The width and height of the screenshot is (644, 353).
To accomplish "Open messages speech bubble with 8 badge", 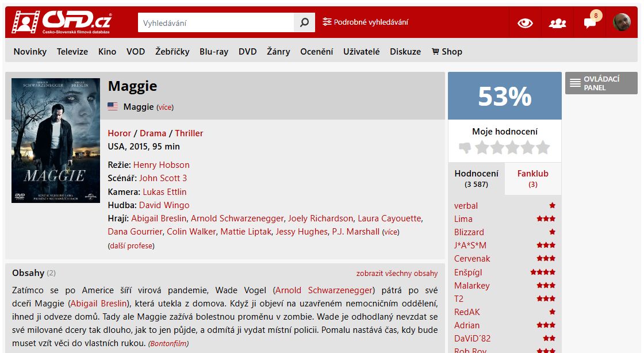I will click(x=591, y=22).
